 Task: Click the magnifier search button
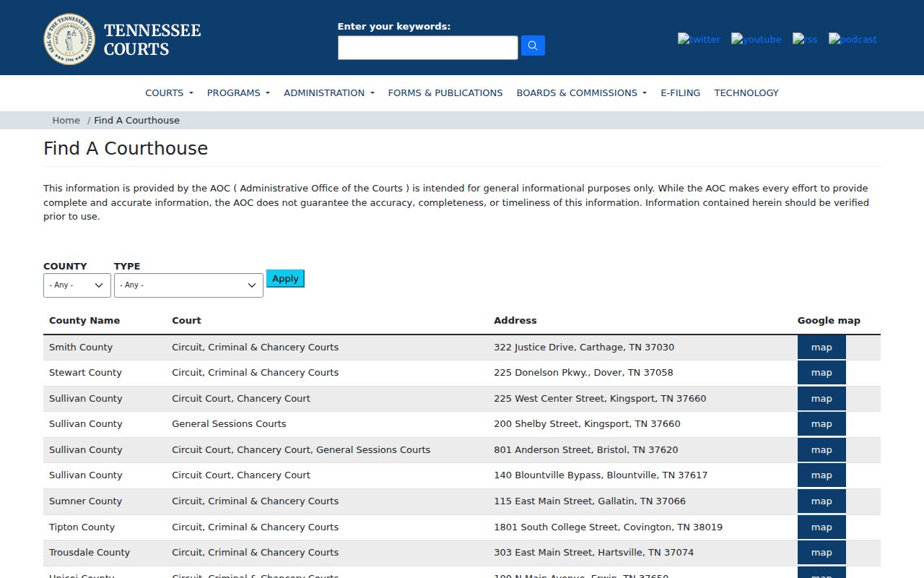click(x=533, y=46)
